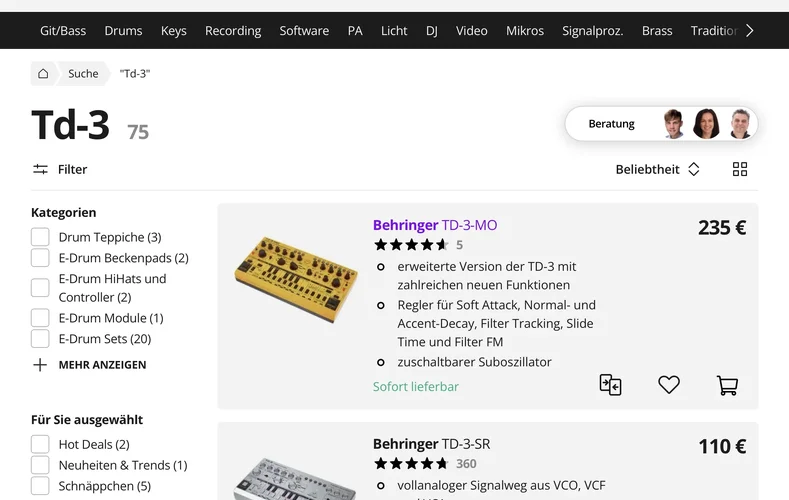Click the home icon in breadcrumb
789x500 pixels.
coord(43,73)
